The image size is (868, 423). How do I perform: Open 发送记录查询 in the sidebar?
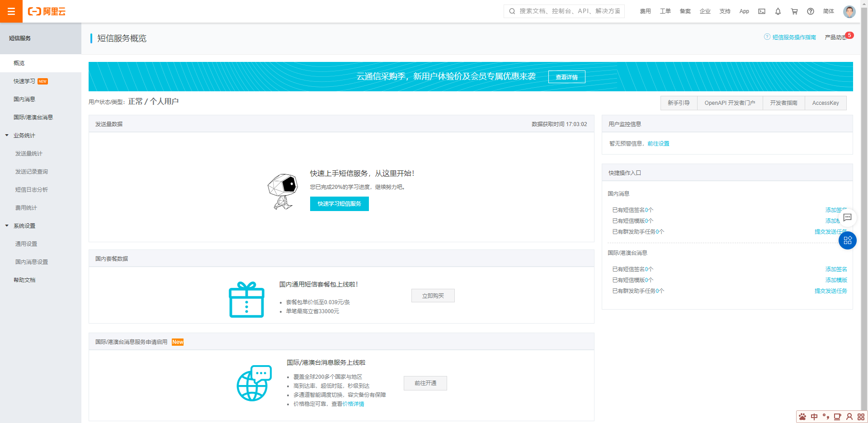coord(32,172)
